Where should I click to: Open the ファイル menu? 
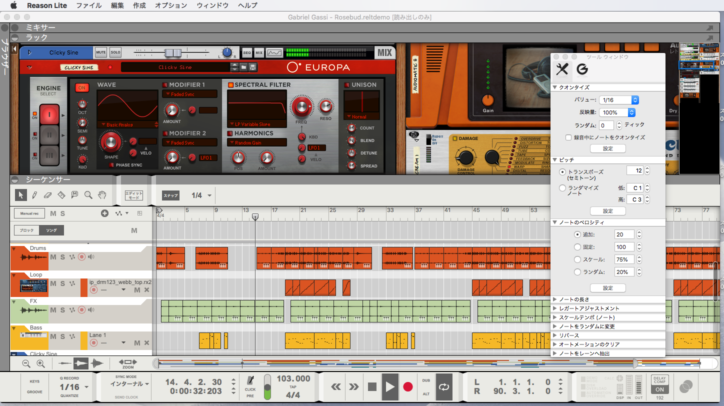[89, 6]
